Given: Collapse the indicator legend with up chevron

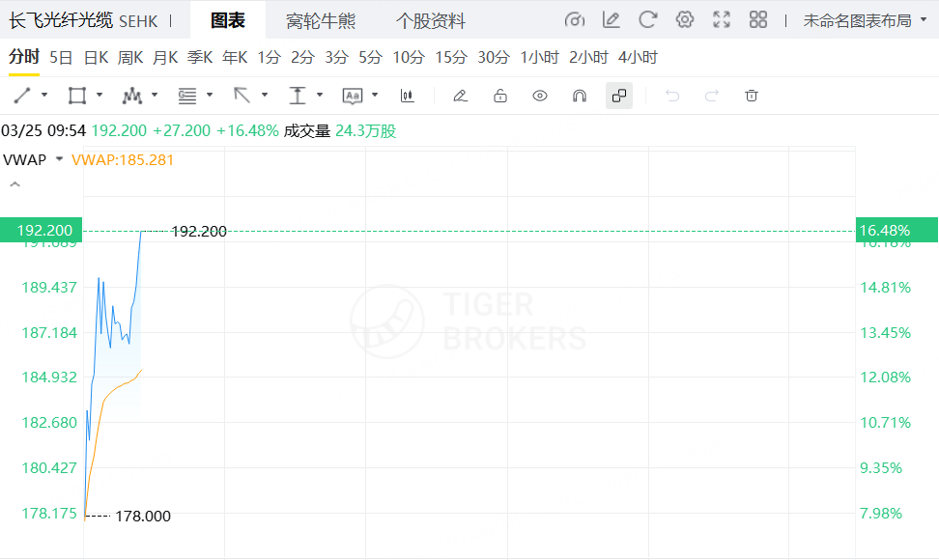Looking at the screenshot, I should point(15,183).
